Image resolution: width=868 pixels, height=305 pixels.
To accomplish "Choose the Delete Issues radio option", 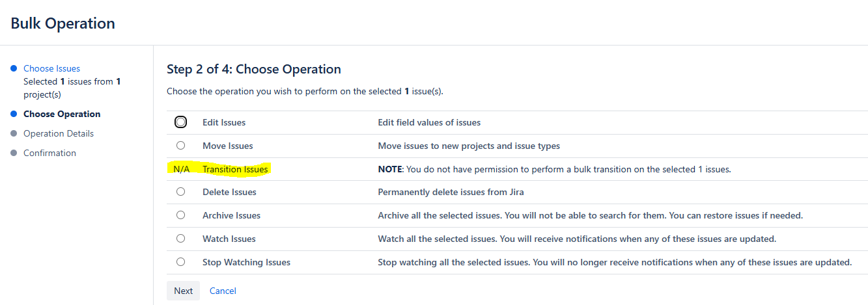I will 180,192.
